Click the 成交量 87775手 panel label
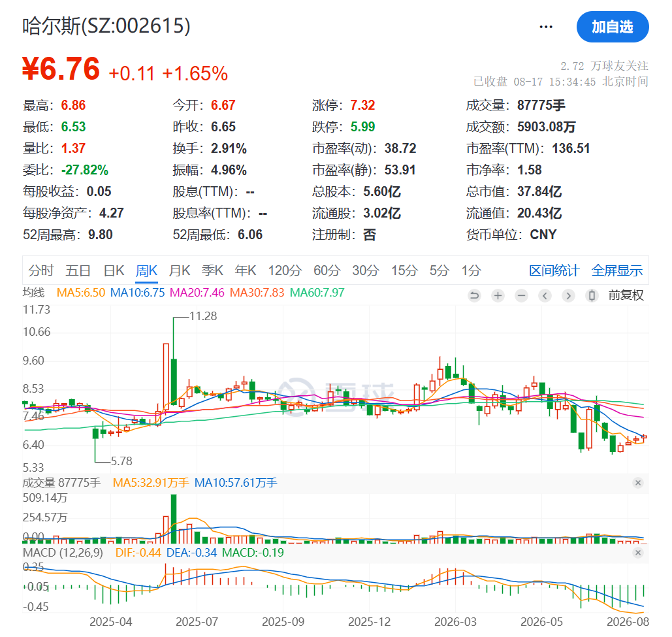Screen dimensions: 672x637 (61, 483)
